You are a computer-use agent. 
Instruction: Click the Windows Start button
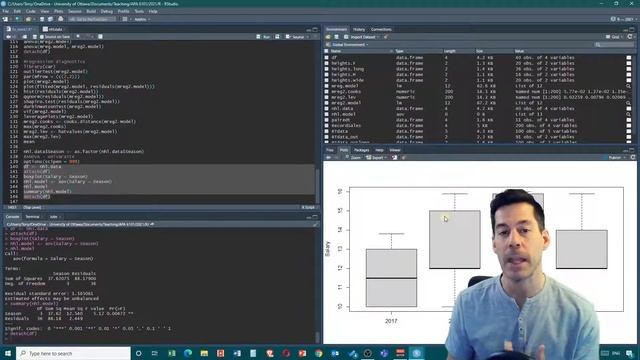click(x=8, y=353)
